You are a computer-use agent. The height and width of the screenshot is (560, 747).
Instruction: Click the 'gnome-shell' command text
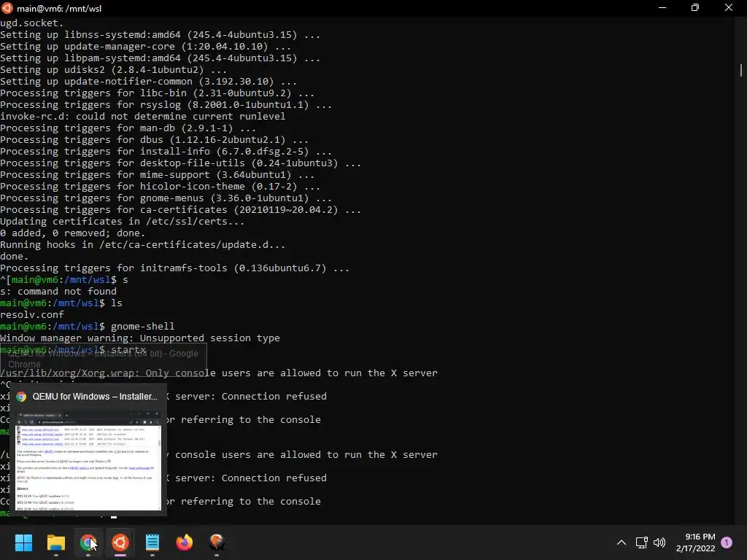pyautogui.click(x=142, y=326)
